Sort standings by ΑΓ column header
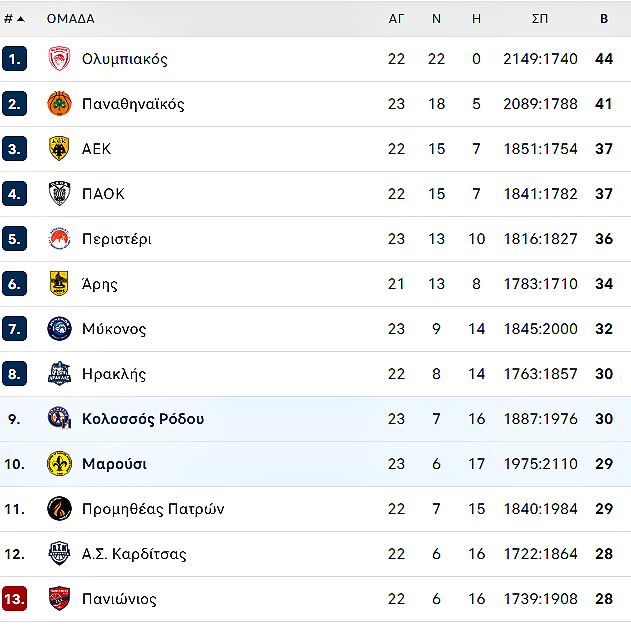631x625 pixels. [396, 18]
